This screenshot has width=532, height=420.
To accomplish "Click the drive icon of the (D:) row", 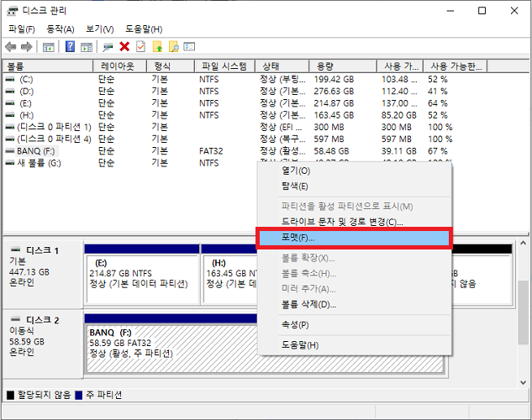I will pos(10,92).
